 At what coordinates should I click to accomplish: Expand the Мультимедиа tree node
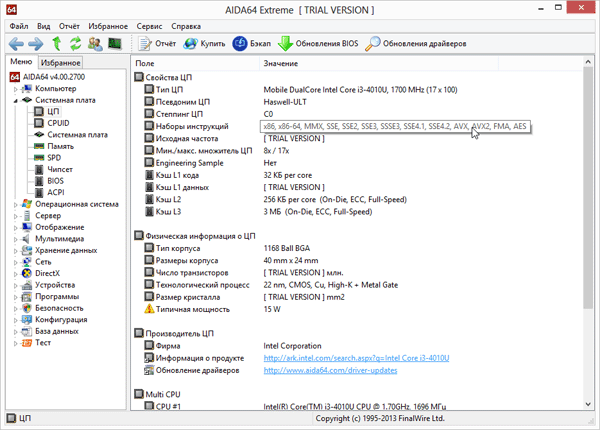tap(16, 239)
